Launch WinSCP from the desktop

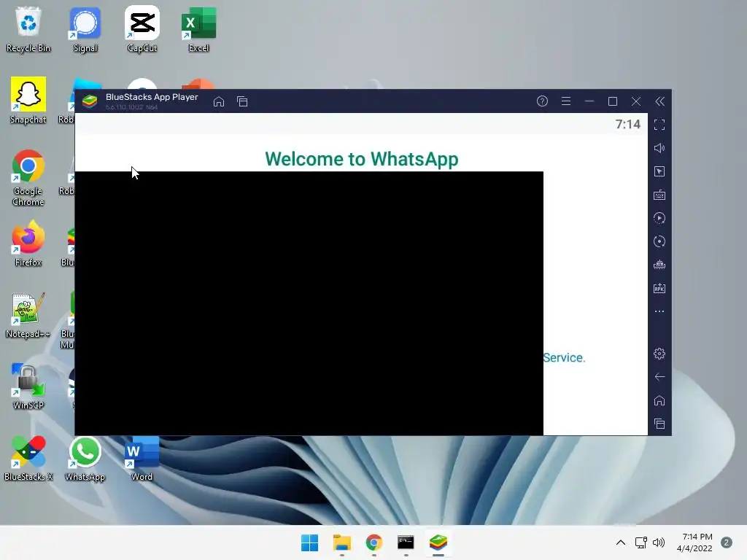coord(28,386)
